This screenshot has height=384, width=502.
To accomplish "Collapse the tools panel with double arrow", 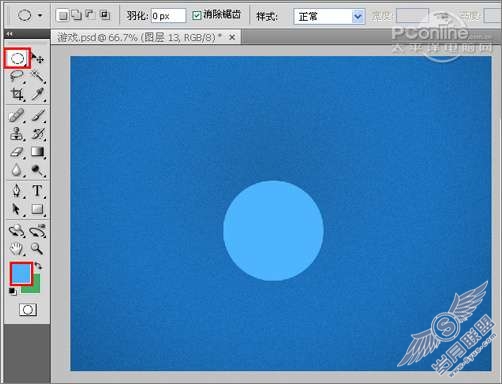I will click(x=9, y=34).
